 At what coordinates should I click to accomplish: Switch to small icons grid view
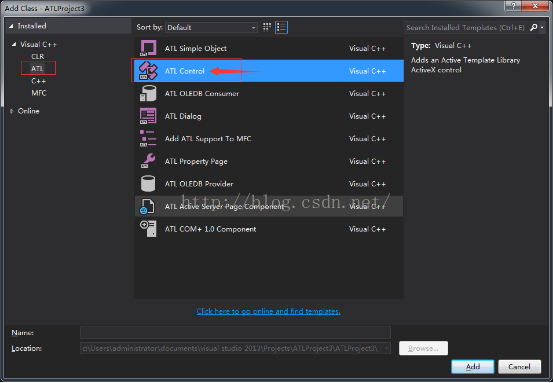[x=267, y=27]
